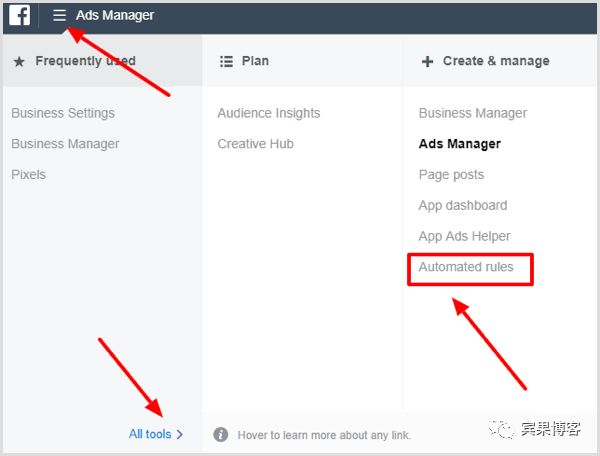
Task: Open Creative Hub
Action: pos(256,144)
